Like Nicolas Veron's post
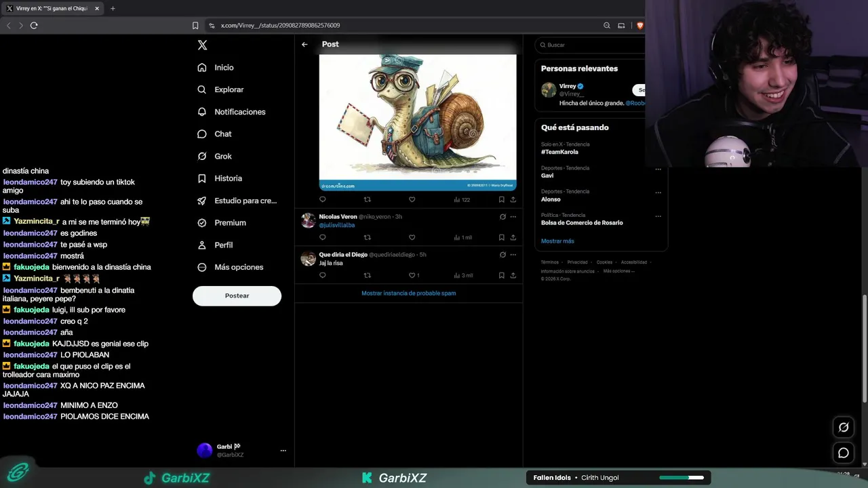The image size is (868, 488). (x=412, y=238)
